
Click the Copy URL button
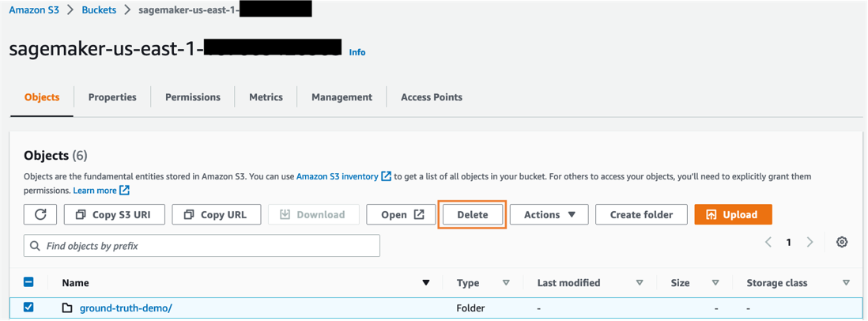tap(217, 215)
